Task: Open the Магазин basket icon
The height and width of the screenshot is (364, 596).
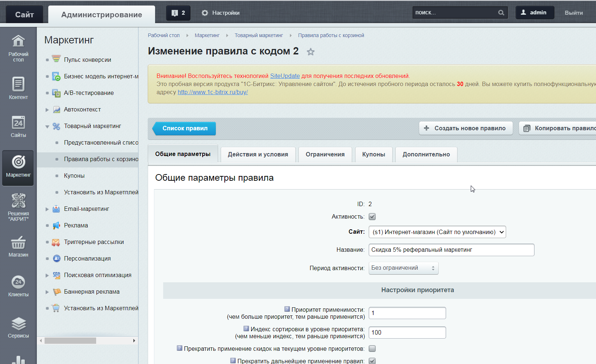Action: pos(18,243)
